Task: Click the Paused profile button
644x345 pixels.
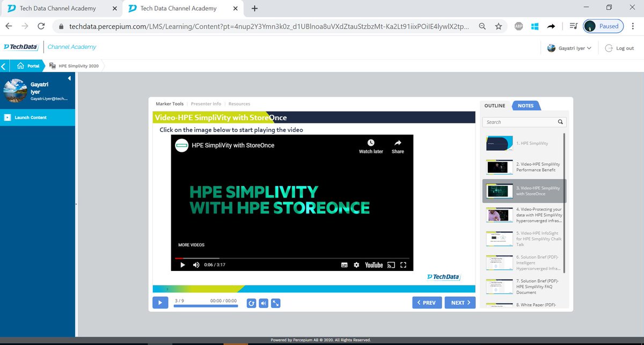Action: pos(603,26)
